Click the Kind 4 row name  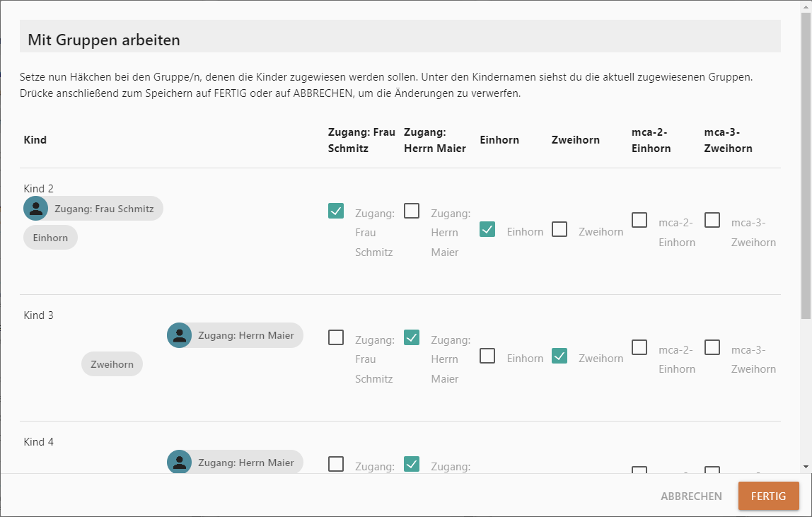click(39, 442)
